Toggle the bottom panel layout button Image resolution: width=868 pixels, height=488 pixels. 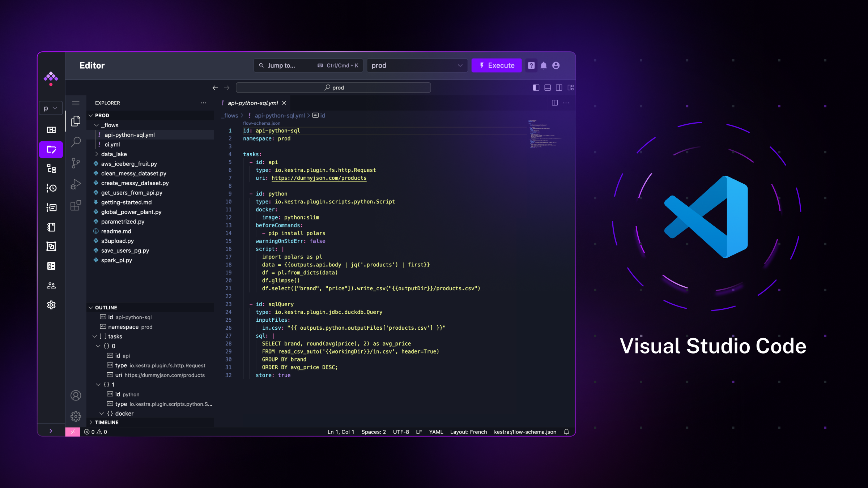(x=548, y=87)
